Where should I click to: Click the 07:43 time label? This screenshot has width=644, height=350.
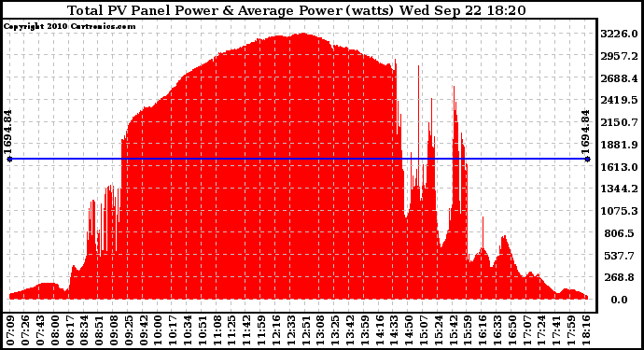pyautogui.click(x=39, y=331)
